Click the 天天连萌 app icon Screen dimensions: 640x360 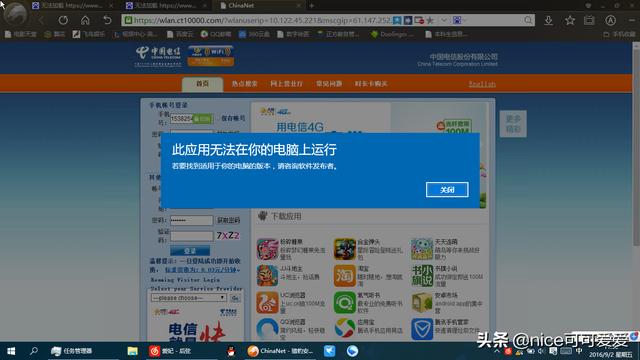click(422, 249)
